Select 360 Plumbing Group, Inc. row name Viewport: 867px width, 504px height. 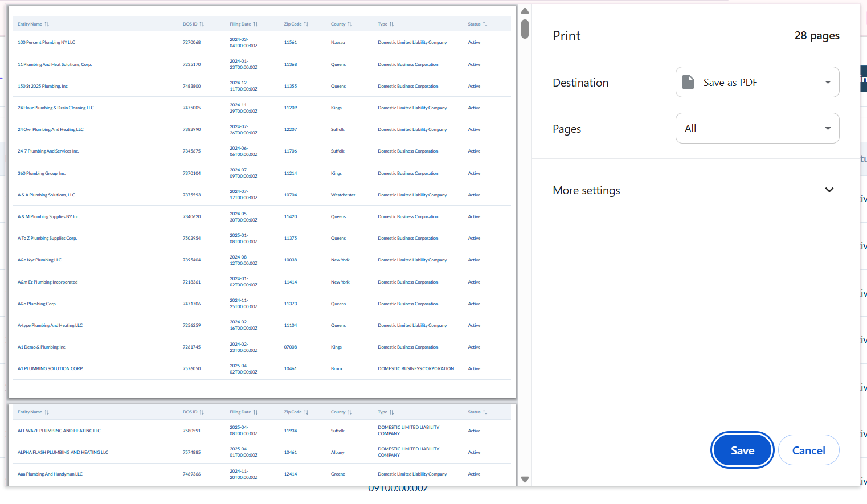[x=42, y=173]
